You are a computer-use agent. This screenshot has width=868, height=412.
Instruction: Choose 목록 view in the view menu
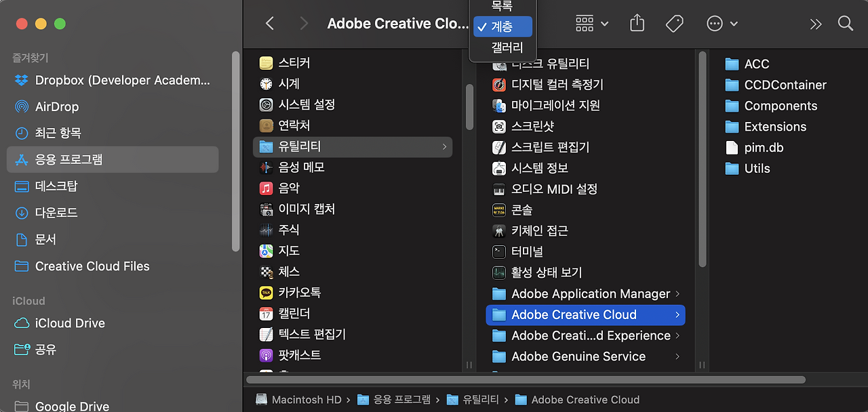[x=502, y=6]
